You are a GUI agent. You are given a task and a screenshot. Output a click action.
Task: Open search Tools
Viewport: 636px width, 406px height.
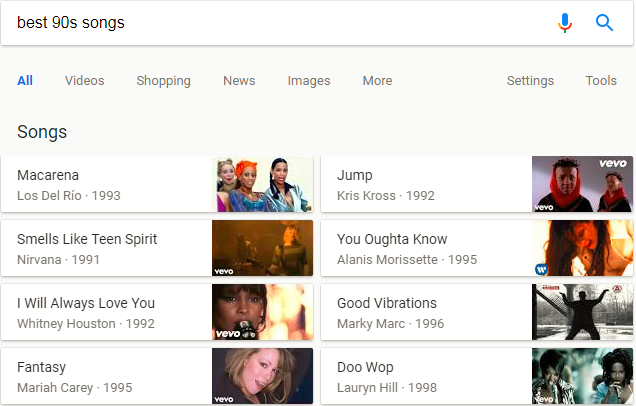pos(601,80)
